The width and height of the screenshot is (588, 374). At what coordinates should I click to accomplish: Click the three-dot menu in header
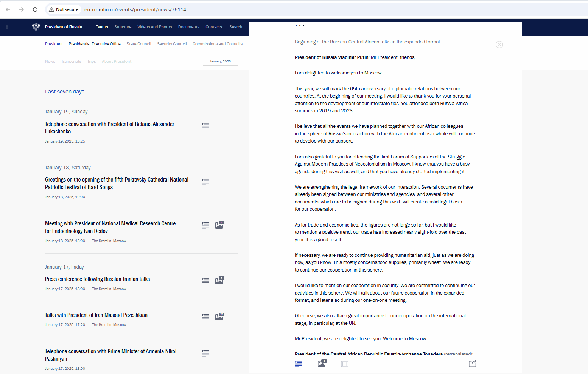[x=7, y=27]
